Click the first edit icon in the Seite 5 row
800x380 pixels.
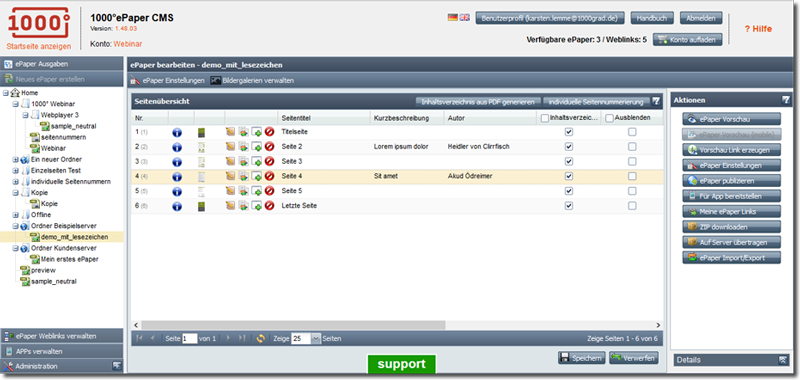point(231,191)
